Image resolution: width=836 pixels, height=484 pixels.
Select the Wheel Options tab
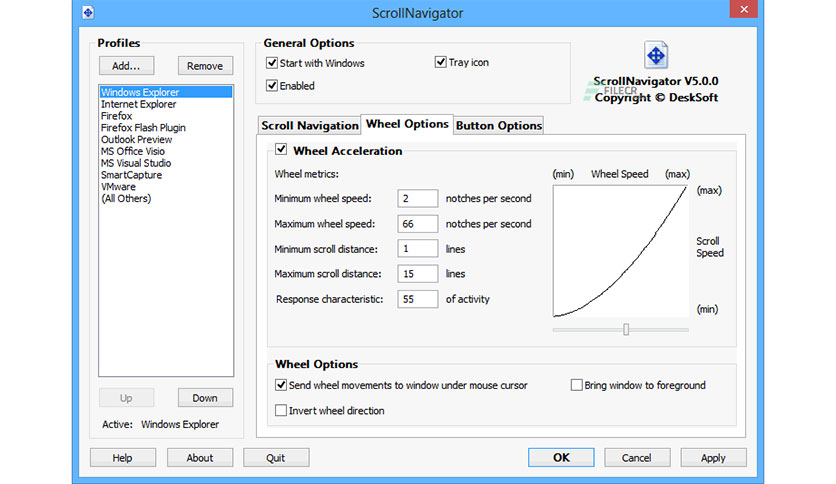point(407,124)
